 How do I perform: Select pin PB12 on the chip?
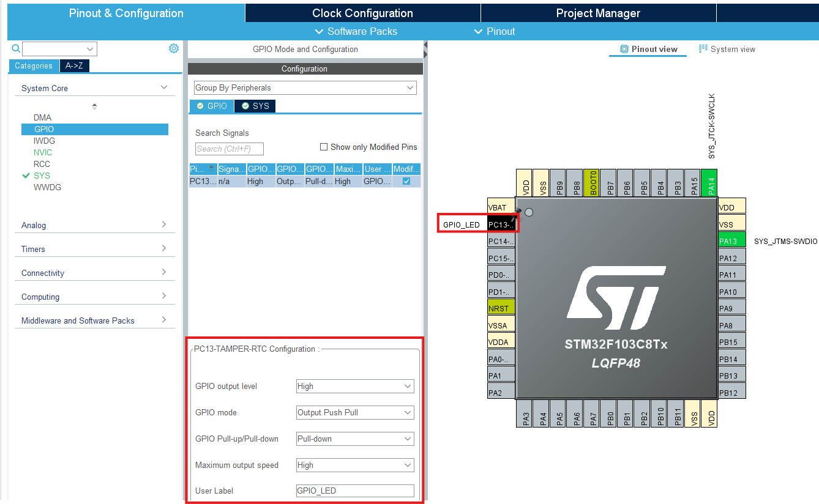(x=732, y=392)
